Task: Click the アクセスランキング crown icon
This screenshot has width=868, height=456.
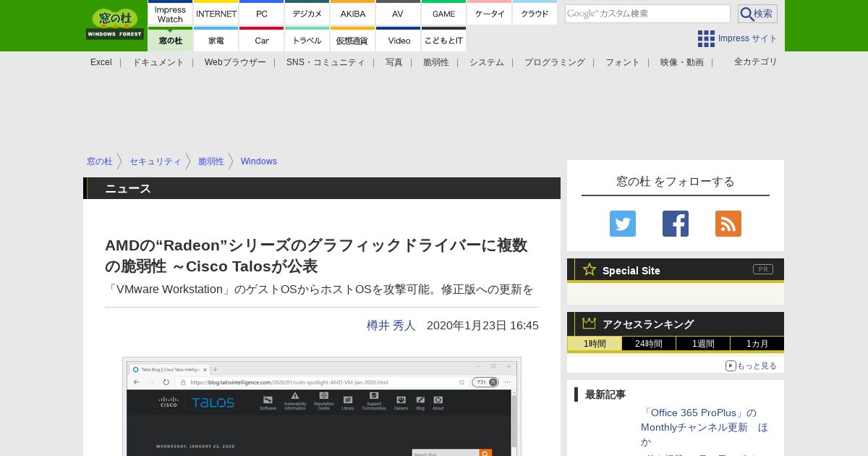Action: point(590,323)
